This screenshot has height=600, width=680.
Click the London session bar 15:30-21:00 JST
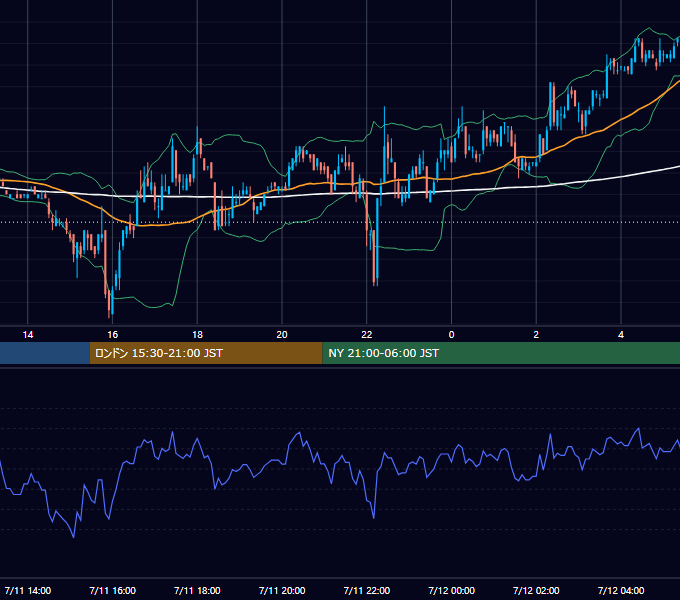(x=206, y=353)
